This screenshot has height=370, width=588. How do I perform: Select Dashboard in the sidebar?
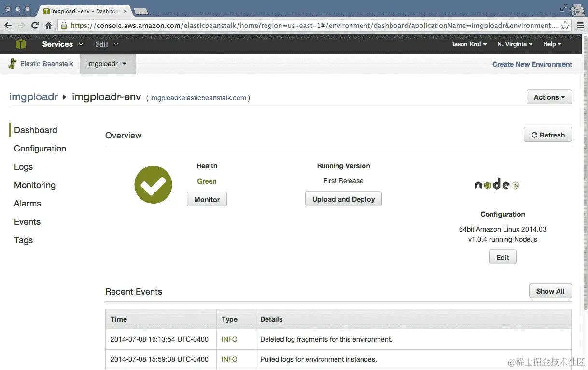click(x=36, y=130)
